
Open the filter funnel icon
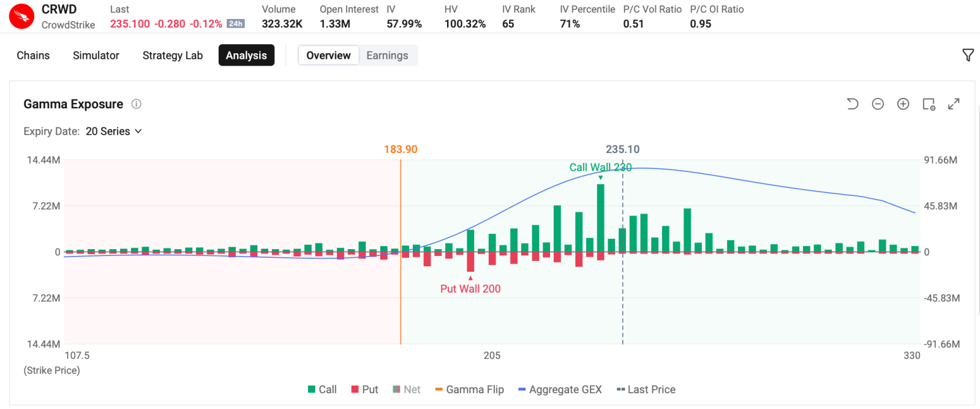(x=968, y=55)
